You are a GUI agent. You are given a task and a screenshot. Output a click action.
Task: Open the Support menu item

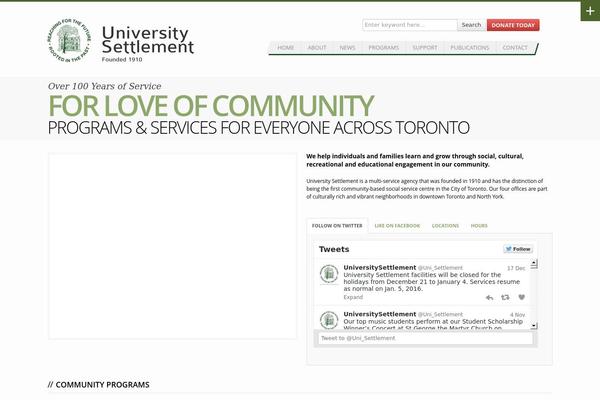(425, 48)
